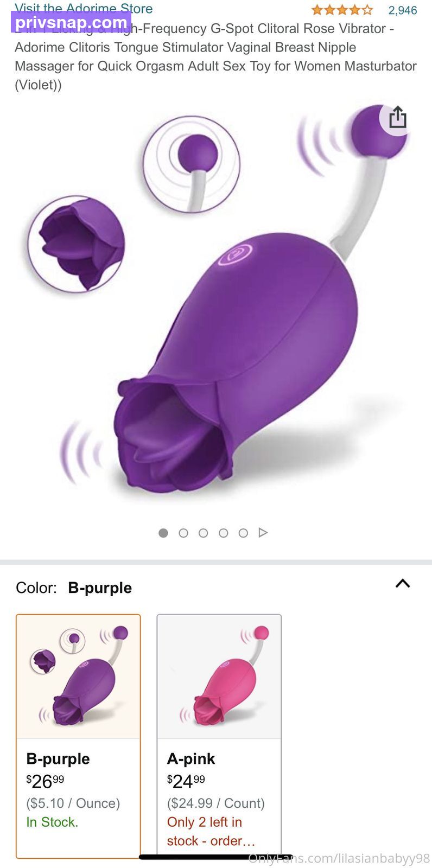Screen dimensions: 432x868
Task: Choose the A-pink color option
Action: click(219, 736)
